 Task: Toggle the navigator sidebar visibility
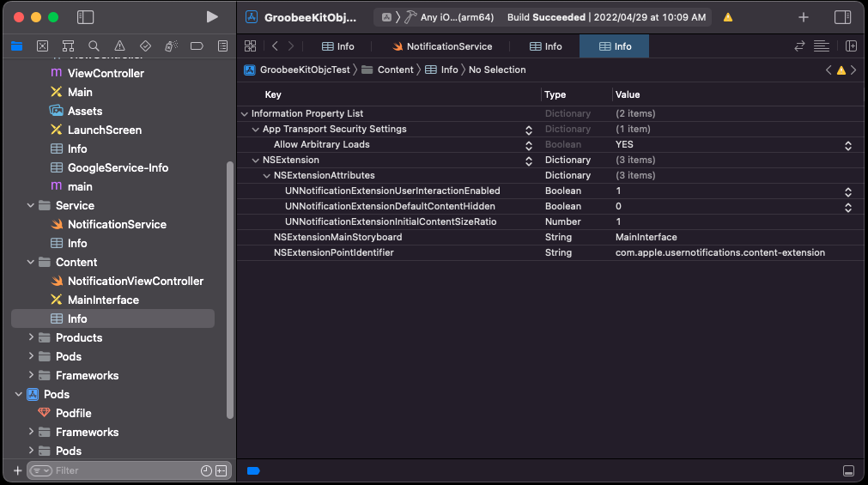(x=85, y=16)
